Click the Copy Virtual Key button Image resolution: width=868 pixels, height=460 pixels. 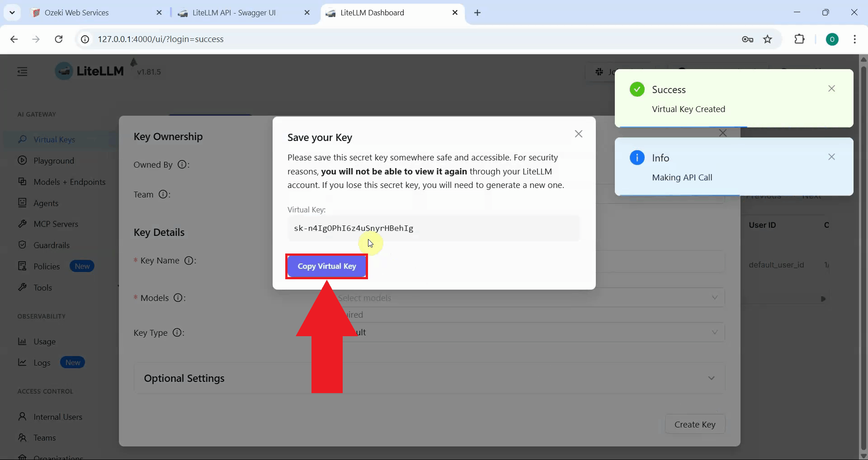[326, 266]
